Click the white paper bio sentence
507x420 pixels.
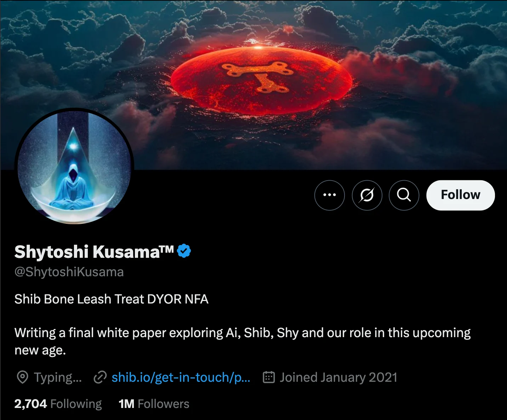243,341
